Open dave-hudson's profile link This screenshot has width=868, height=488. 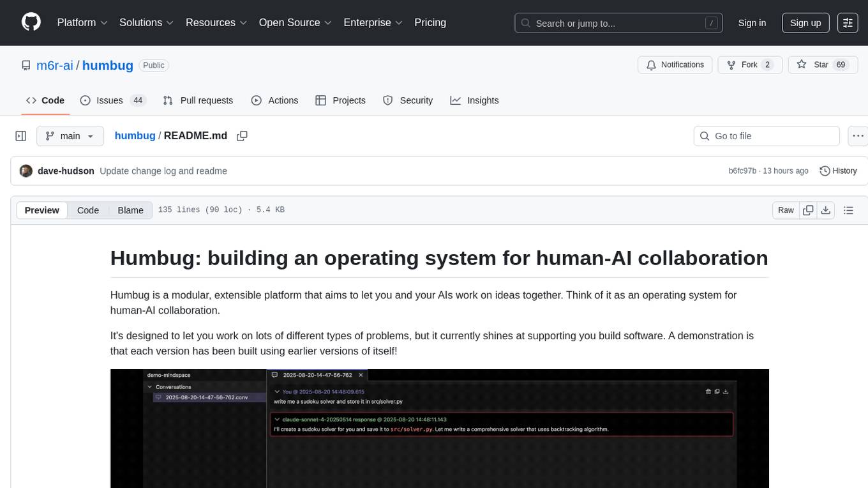(x=66, y=171)
